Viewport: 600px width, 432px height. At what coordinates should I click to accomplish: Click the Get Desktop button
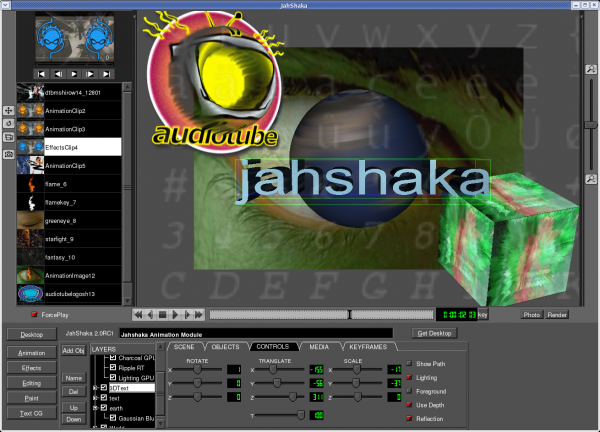pos(434,333)
